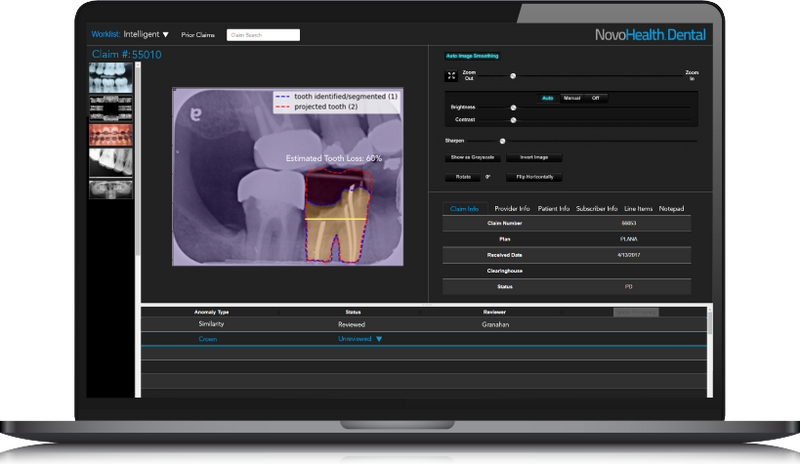Click the Claim #: 55010 heading

click(127, 54)
